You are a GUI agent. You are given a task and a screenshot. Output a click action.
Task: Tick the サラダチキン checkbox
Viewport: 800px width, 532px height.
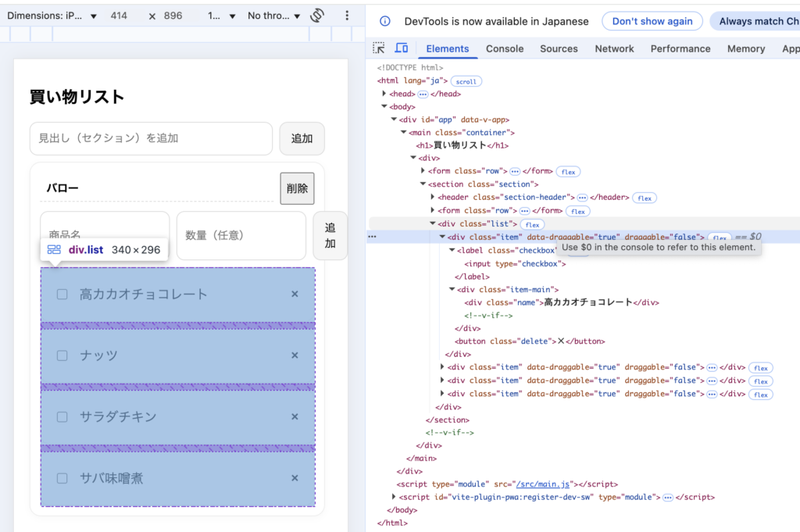coord(62,416)
